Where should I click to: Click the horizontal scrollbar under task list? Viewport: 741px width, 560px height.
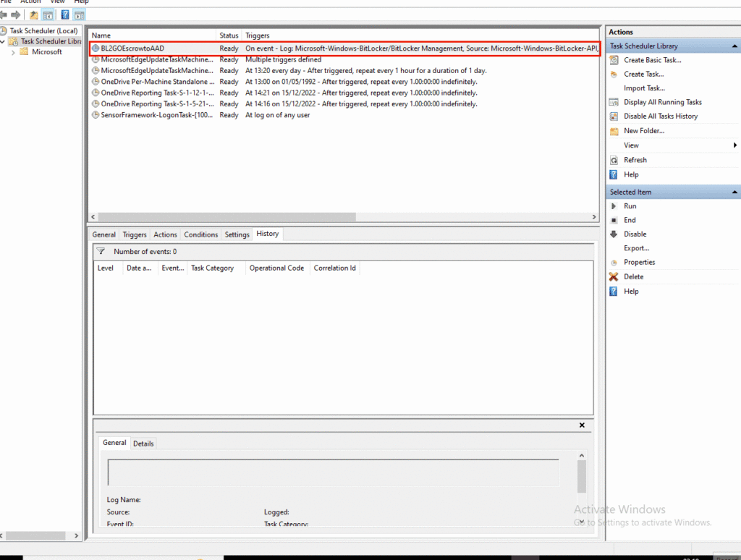pos(227,217)
